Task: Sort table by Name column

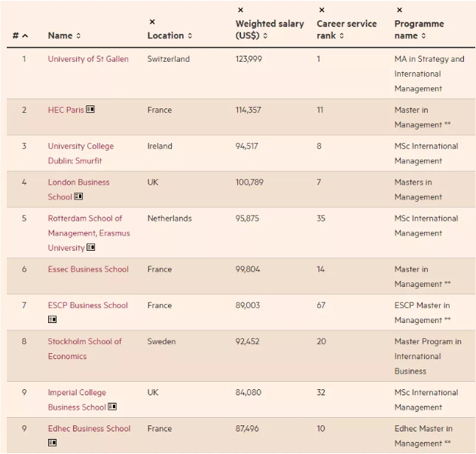Action: (64, 35)
